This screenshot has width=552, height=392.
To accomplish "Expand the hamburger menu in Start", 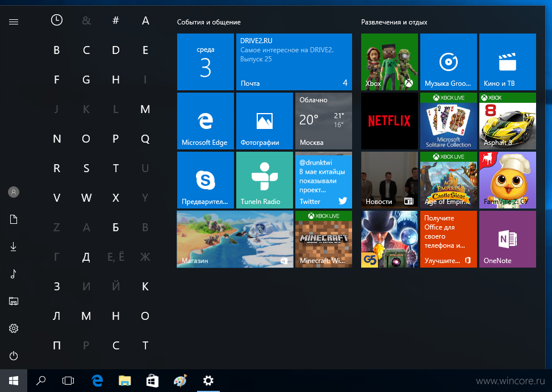I will point(14,22).
